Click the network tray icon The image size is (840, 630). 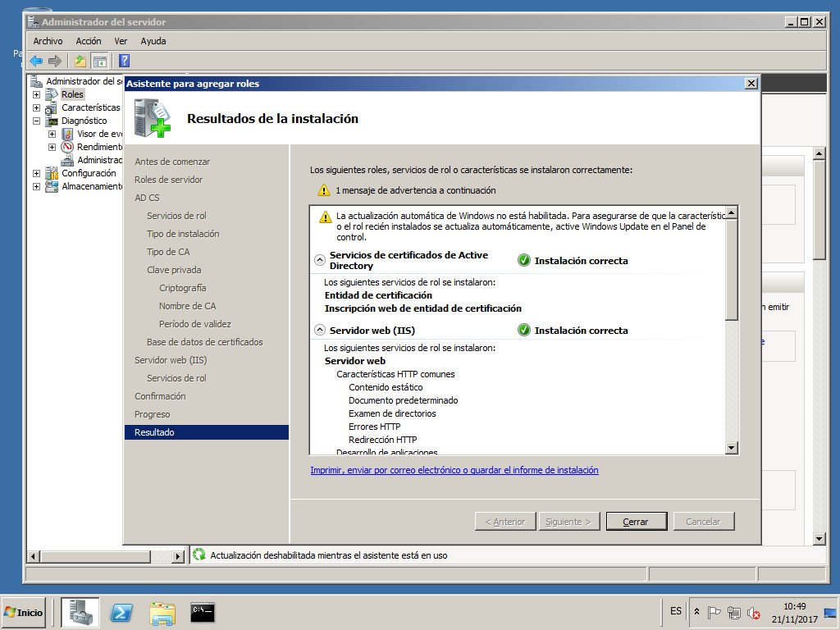pos(734,612)
